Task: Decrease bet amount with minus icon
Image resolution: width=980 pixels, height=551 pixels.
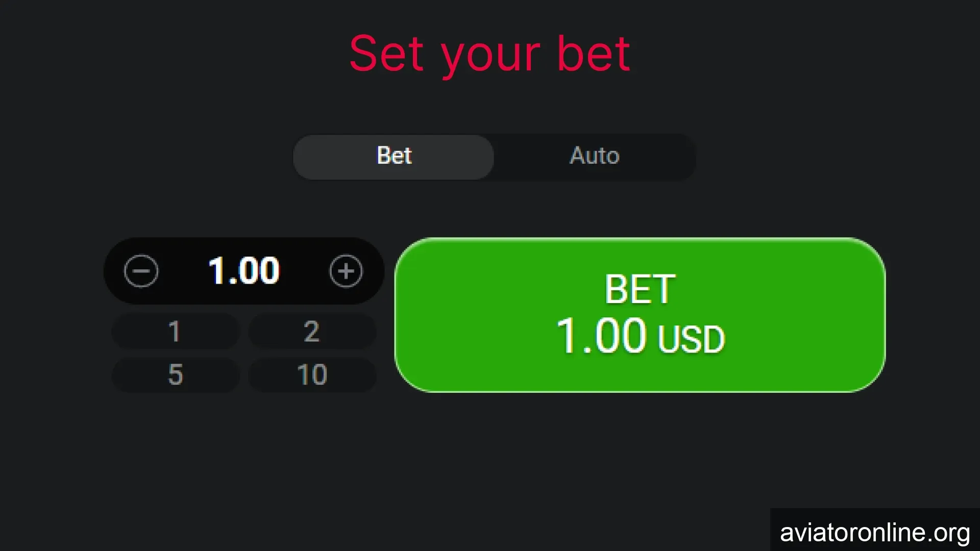Action: (x=141, y=271)
